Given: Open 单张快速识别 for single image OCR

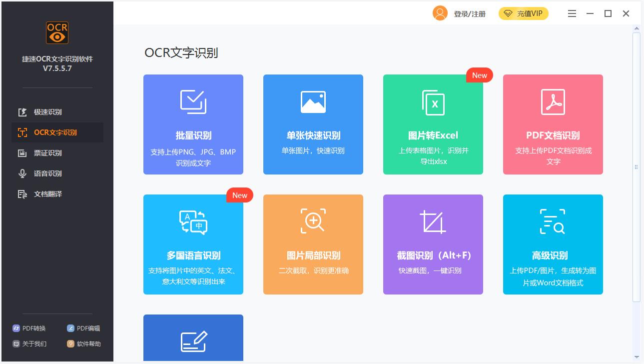Looking at the screenshot, I should (313, 124).
